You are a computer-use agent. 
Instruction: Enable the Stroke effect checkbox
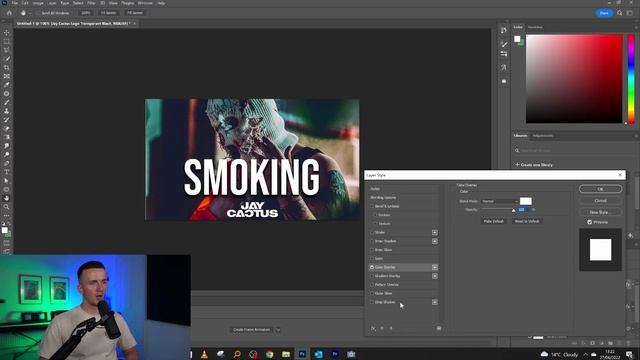click(372, 232)
